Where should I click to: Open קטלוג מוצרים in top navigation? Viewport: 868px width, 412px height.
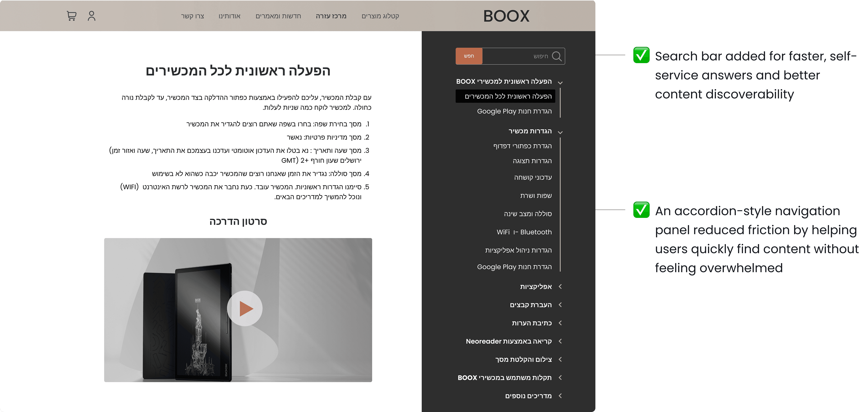(x=380, y=16)
